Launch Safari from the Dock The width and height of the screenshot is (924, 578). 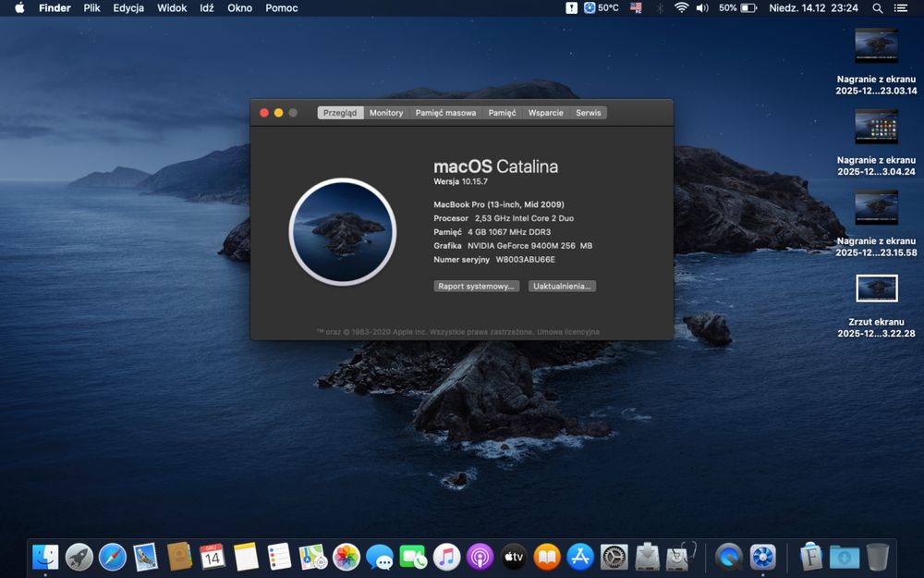pyautogui.click(x=112, y=557)
